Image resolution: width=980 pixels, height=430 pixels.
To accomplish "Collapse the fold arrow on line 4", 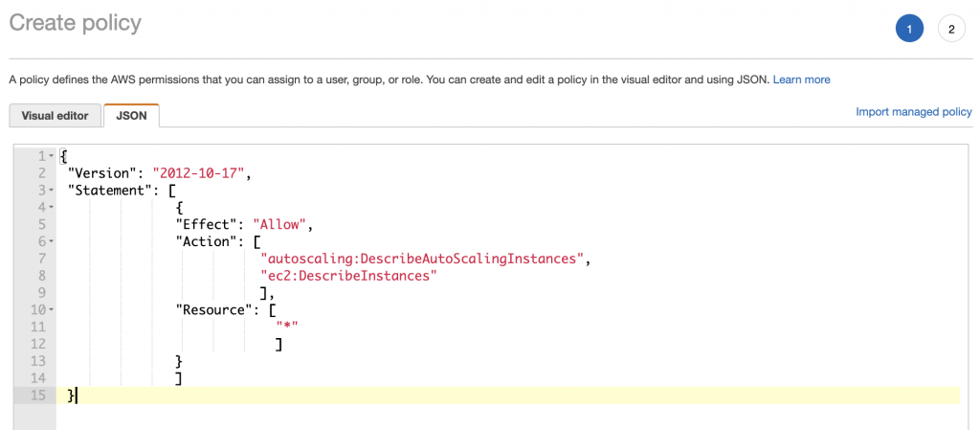I will [x=52, y=208].
